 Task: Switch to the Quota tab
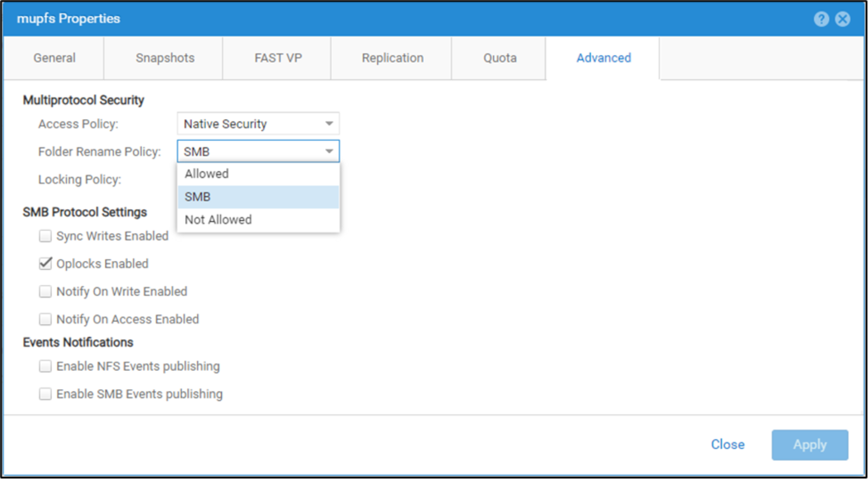(500, 58)
